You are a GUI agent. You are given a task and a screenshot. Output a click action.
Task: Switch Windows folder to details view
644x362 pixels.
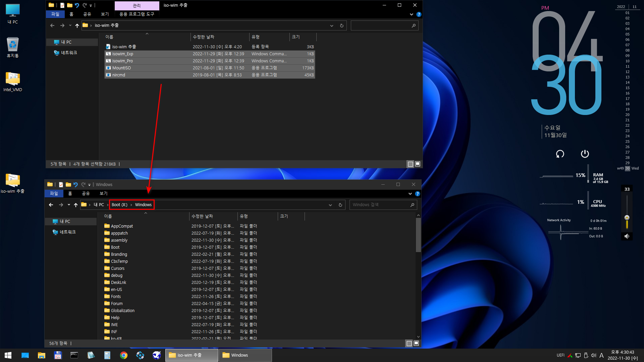[x=409, y=343]
